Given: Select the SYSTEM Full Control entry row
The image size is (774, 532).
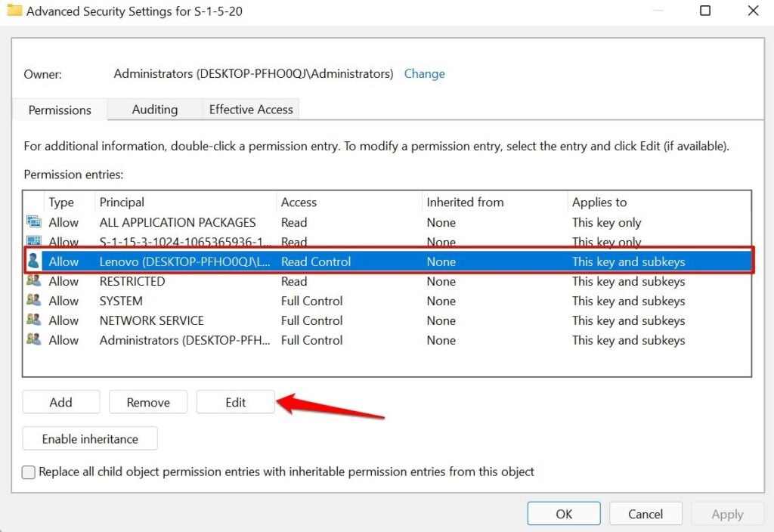Looking at the screenshot, I should (311, 301).
